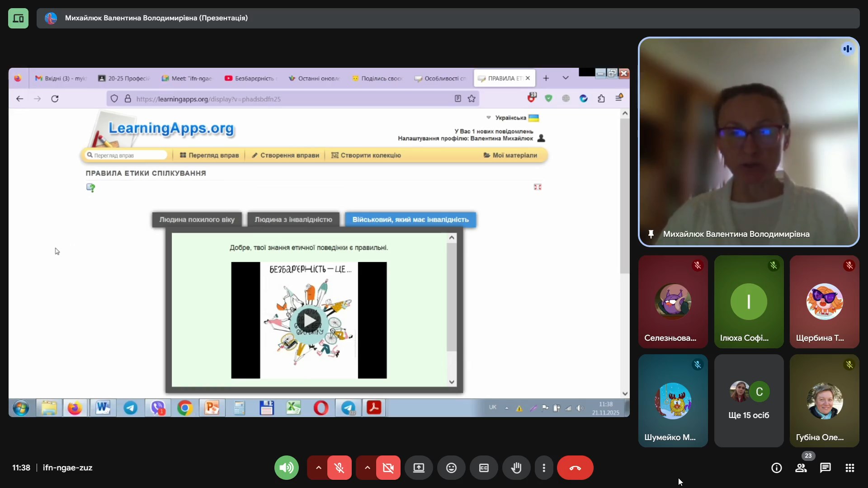Open meeting details info icon

tap(776, 468)
